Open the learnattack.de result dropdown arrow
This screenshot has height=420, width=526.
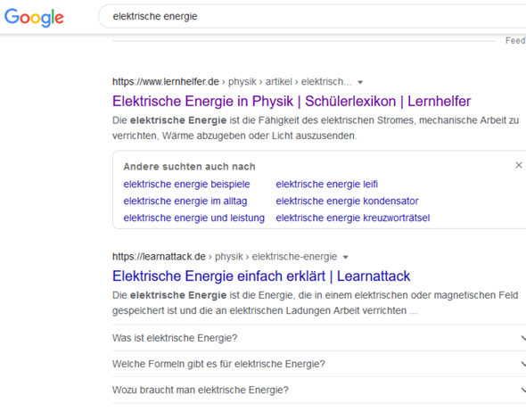point(346,258)
